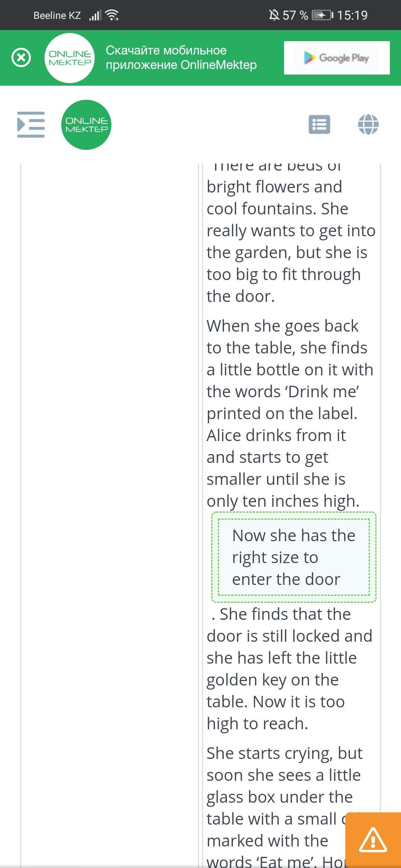Click the paragraph starting 'When she goes back'

[x=290, y=413]
